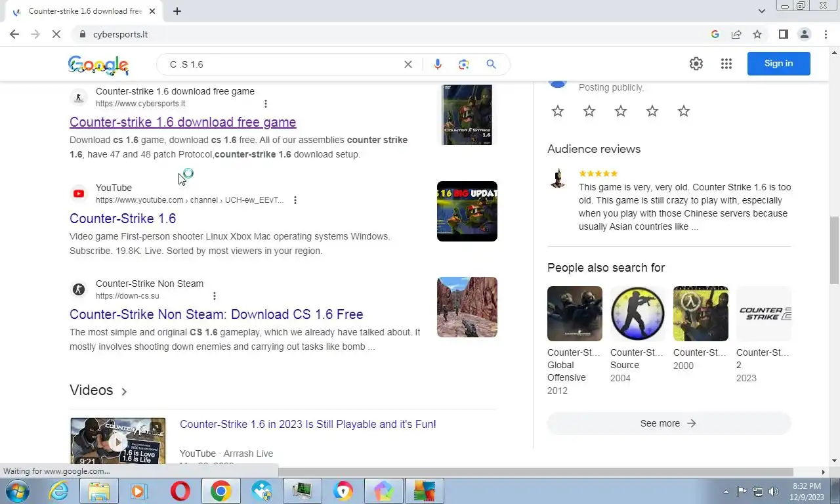
Task: Click the magnifying glass search button
Action: [491, 64]
